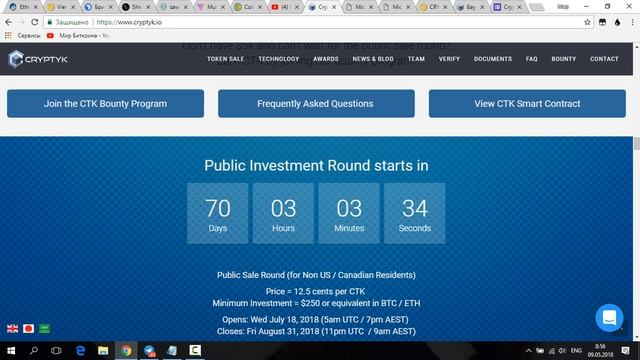Switch language with Japanese flag icon
This screenshot has width=640, height=360.
pos(29,329)
